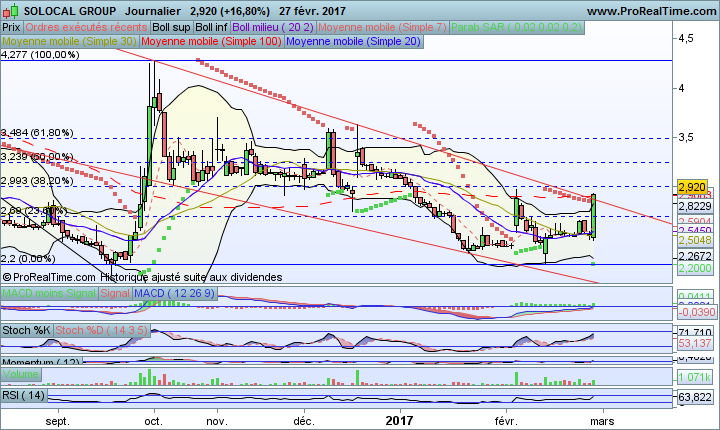Screen dimensions: 720x430
Task: Click the mars month marker on time axis
Action: (602, 421)
